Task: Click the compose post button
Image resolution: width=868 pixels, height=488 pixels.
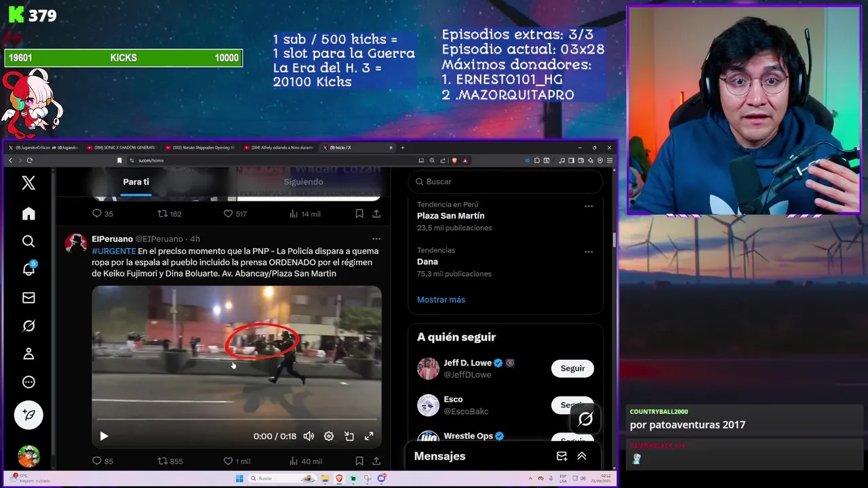Action: [x=28, y=415]
